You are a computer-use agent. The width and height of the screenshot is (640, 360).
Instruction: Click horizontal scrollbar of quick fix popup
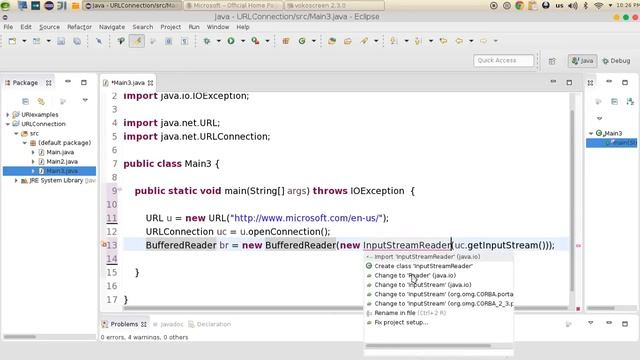428,346
